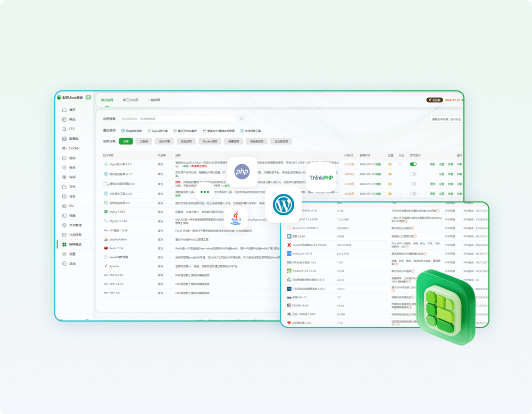Click 设置 link in Nginx防火墙 row

pyautogui.click(x=442, y=165)
